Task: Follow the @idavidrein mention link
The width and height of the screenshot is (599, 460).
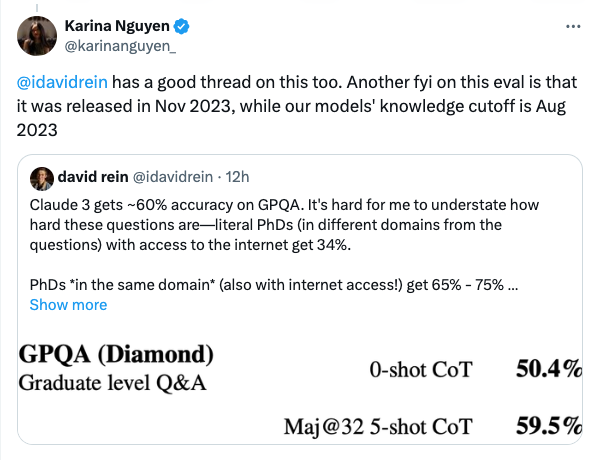Action: (62, 82)
